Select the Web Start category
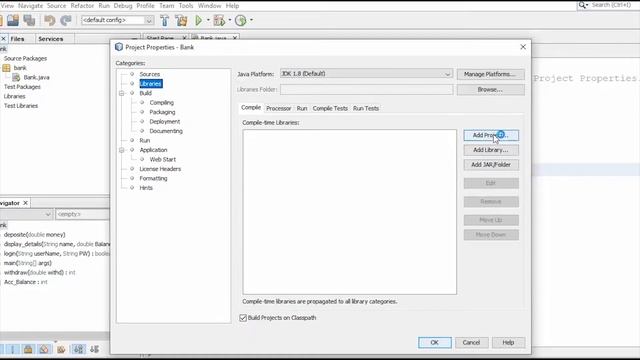This screenshot has height=360, width=640. [x=162, y=159]
